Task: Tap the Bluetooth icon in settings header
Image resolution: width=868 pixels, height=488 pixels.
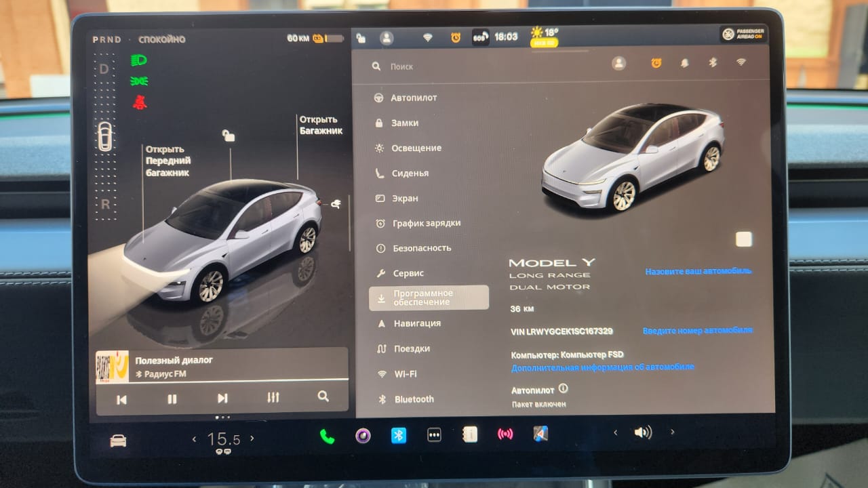Action: click(x=713, y=62)
